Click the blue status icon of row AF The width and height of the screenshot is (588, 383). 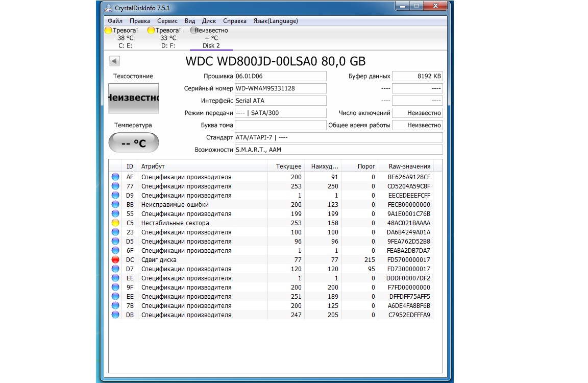pos(115,177)
